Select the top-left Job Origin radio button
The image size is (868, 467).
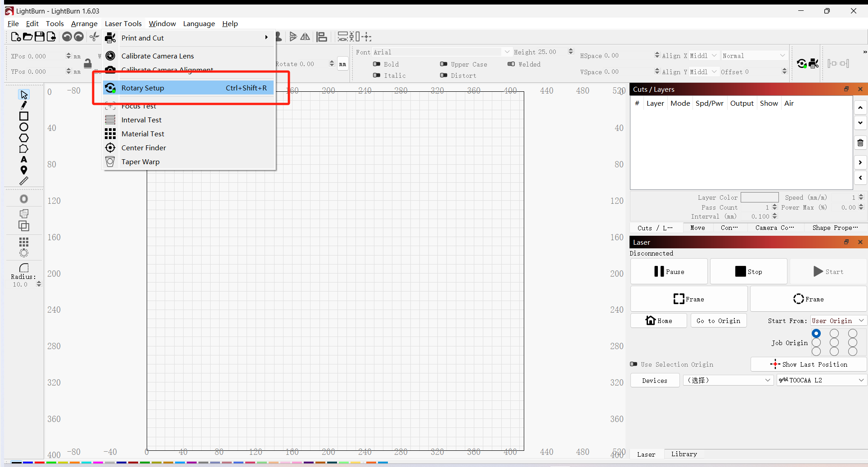[816, 333]
